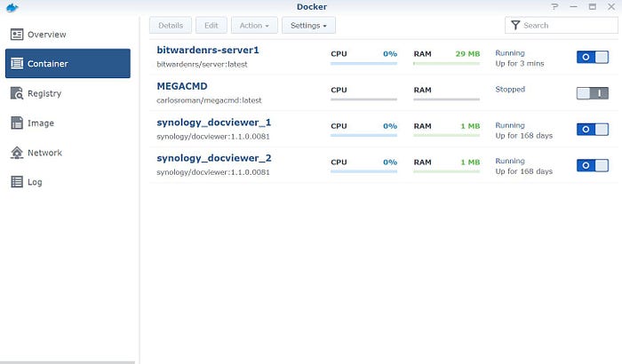Click the Network house icon
The height and width of the screenshot is (364, 622).
click(x=17, y=153)
